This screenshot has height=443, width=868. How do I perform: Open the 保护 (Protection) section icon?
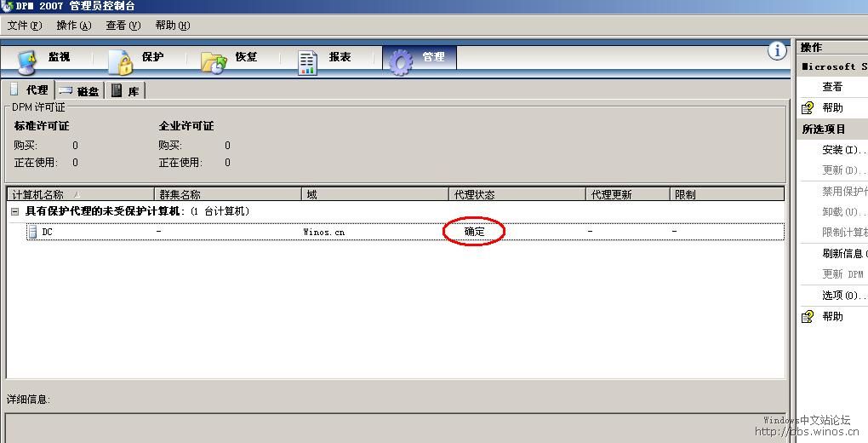(120, 61)
